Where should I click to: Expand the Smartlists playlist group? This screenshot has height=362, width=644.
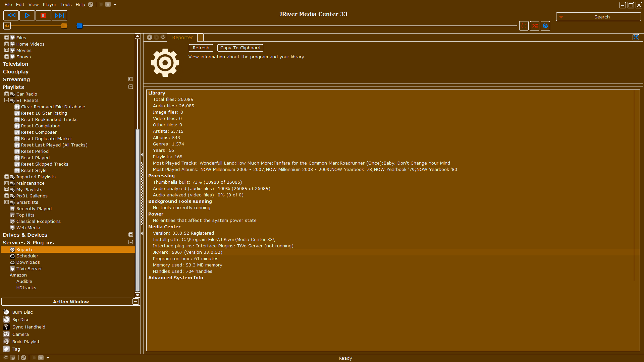(6, 202)
